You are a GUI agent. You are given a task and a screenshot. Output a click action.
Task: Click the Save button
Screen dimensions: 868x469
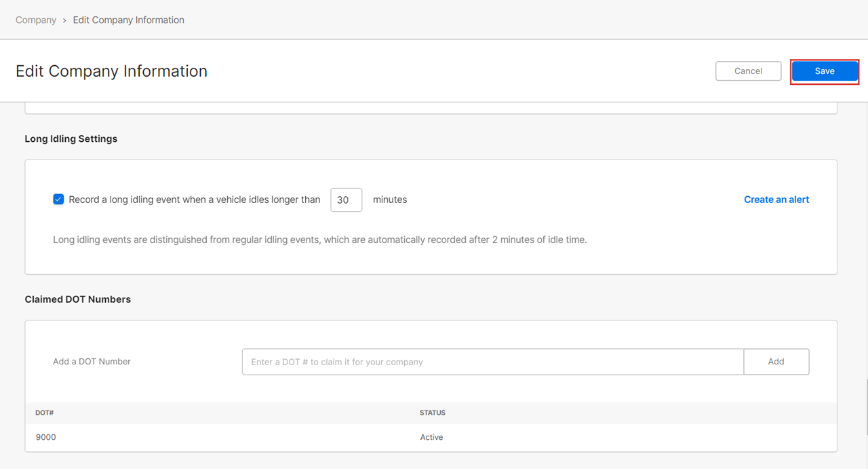[x=825, y=71]
